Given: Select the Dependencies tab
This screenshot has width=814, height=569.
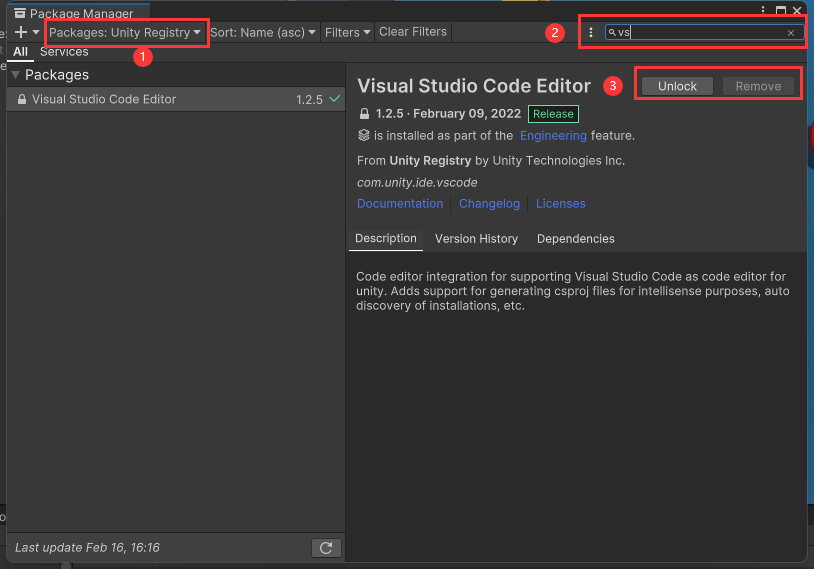Looking at the screenshot, I should [575, 239].
